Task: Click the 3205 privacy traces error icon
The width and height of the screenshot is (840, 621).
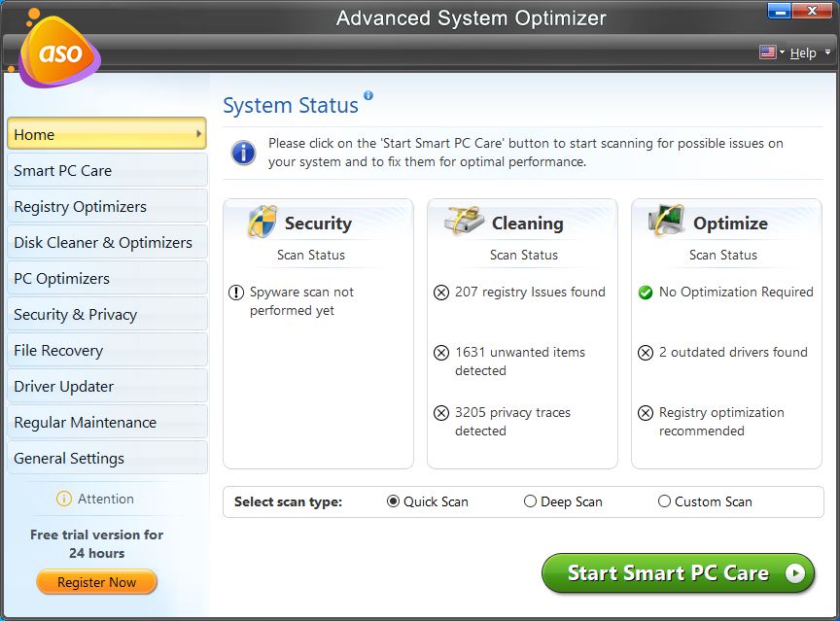Action: coord(440,413)
